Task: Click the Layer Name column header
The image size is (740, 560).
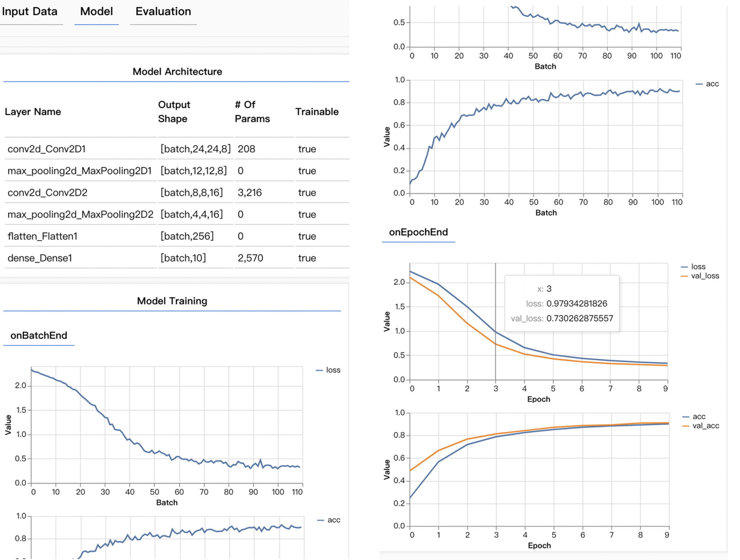Action: (33, 112)
